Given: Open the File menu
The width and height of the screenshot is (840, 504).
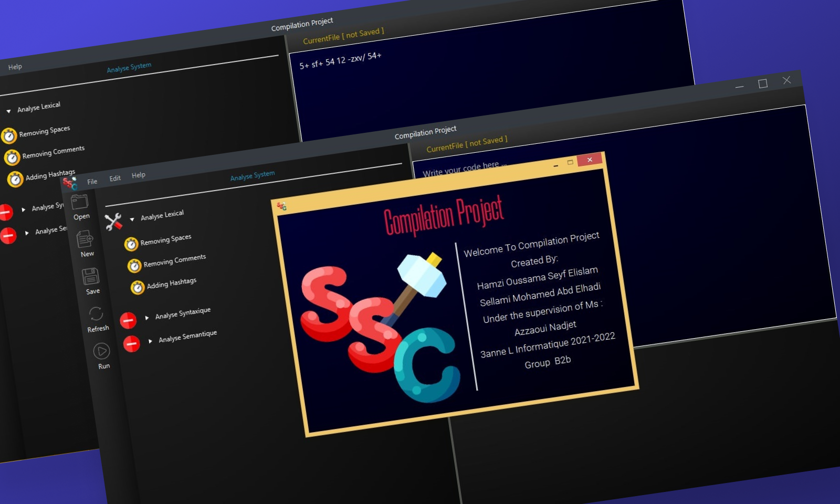Looking at the screenshot, I should click(92, 181).
